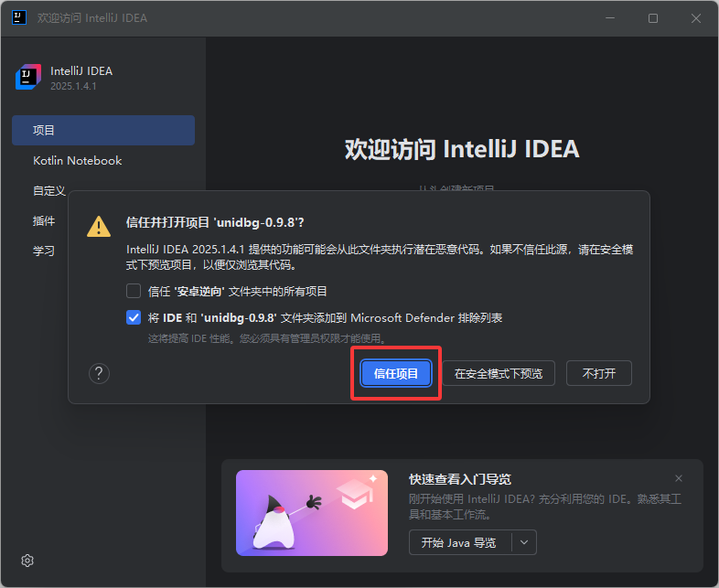Maximize the welcome window
Screen dimensions: 719x588
(x=653, y=18)
